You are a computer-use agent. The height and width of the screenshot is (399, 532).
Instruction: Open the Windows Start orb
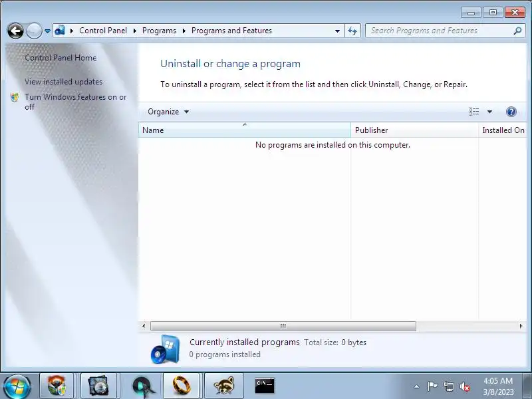(16, 387)
